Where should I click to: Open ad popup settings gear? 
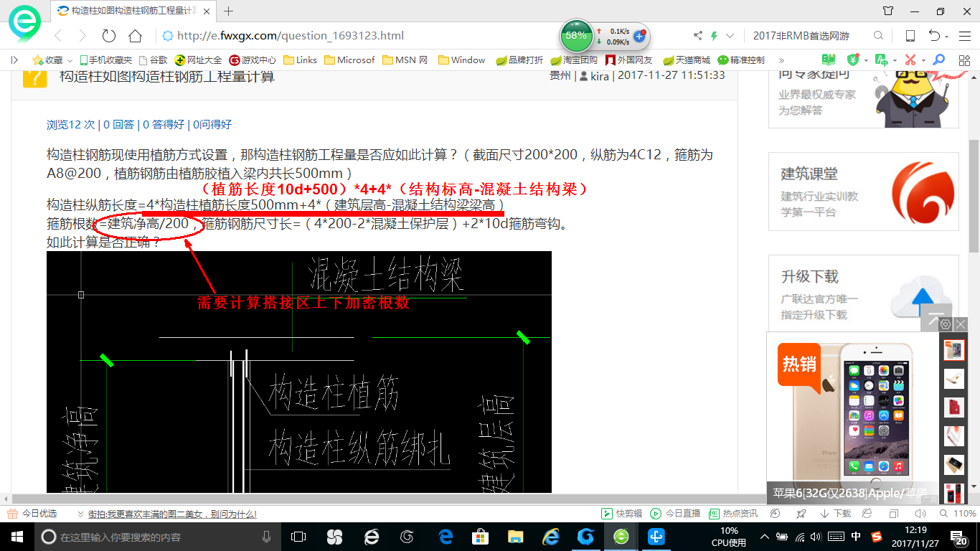946,324
